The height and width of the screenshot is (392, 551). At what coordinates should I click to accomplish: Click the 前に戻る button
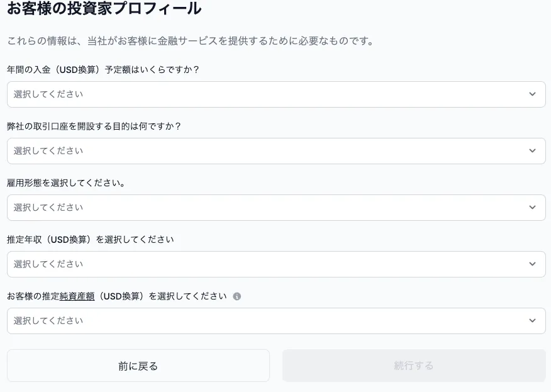coord(138,366)
